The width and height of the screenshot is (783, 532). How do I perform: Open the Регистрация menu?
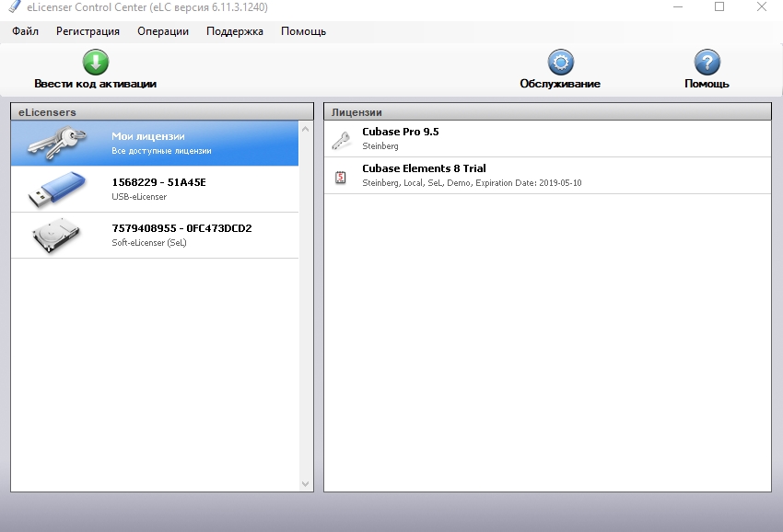88,31
